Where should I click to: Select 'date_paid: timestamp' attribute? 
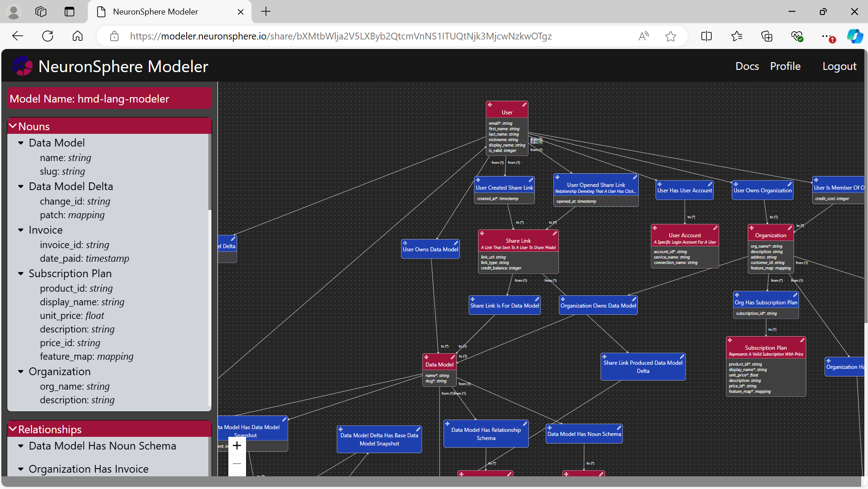pos(84,259)
